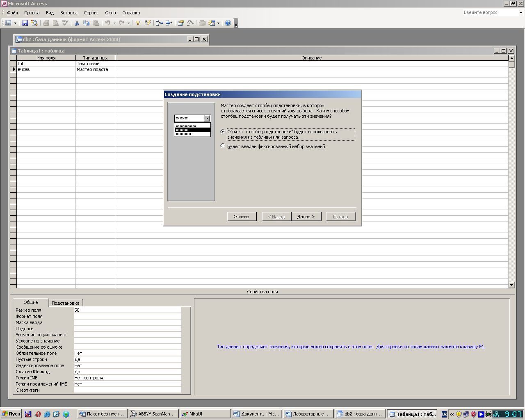525x420 pixels.
Task: Click the Обязательное поле value 'Нет'
Action: point(128,353)
